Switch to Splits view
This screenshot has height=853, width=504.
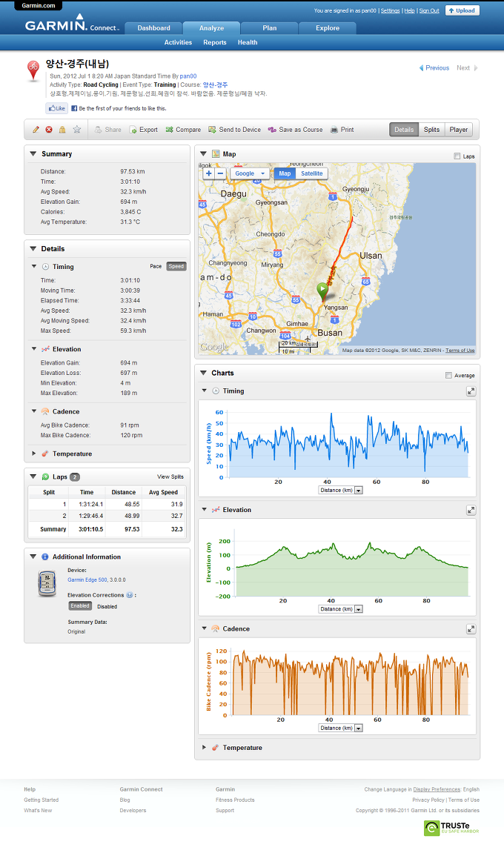click(431, 130)
